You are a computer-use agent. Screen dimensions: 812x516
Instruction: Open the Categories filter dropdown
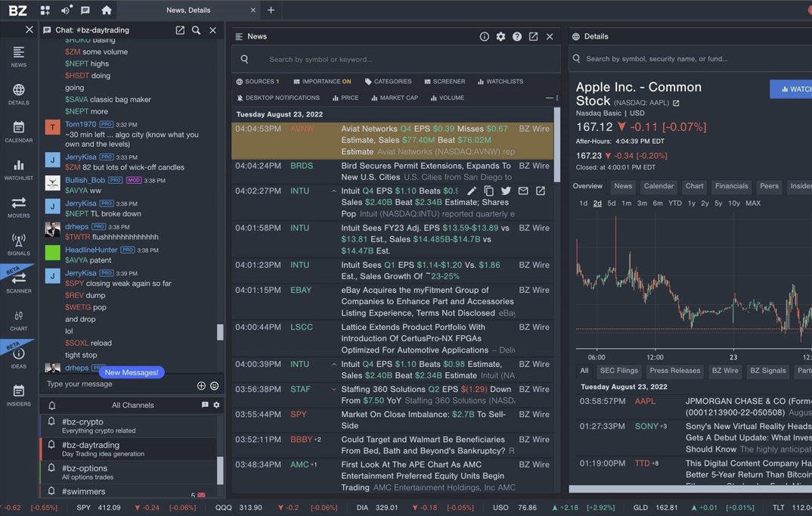(x=389, y=82)
